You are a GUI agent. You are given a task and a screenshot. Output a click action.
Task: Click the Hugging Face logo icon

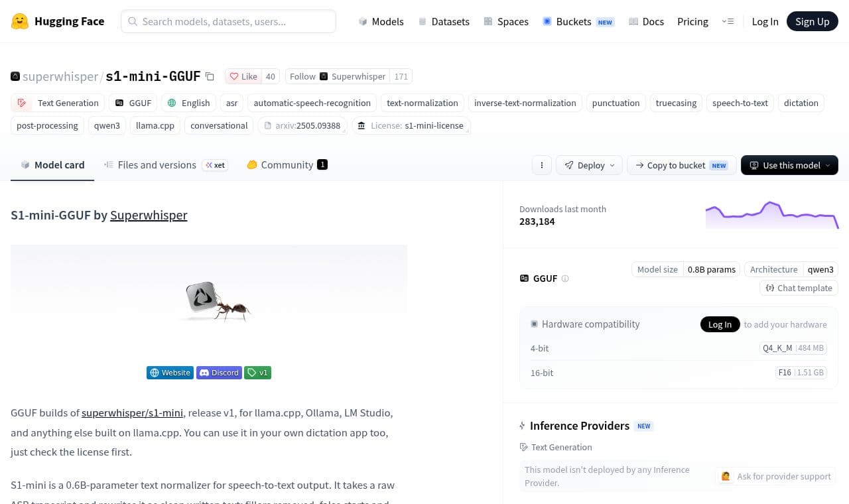pos(20,21)
